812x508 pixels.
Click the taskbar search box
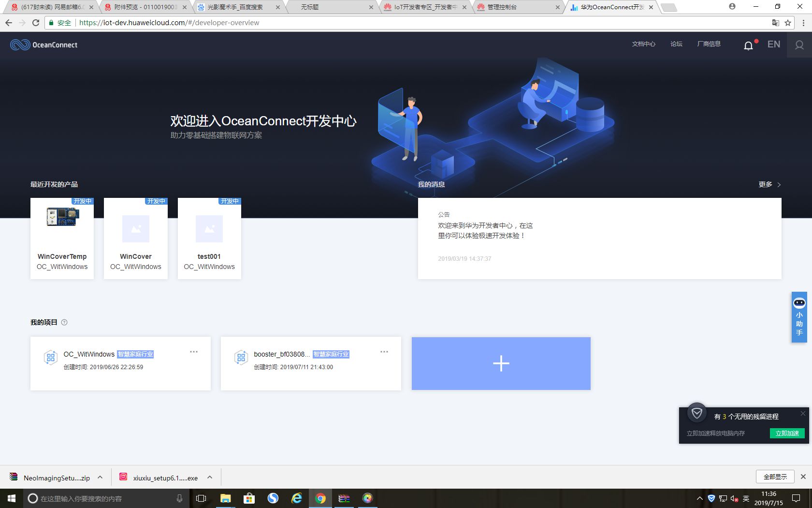point(105,498)
